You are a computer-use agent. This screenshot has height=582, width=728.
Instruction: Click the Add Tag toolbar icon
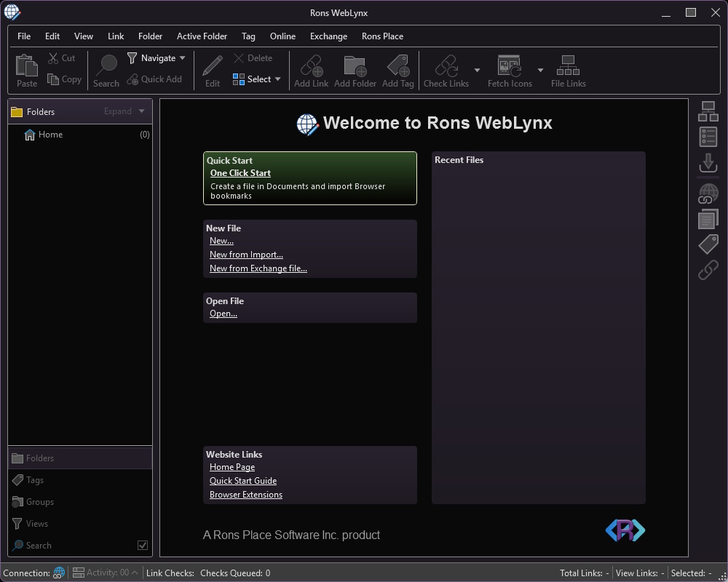(398, 65)
